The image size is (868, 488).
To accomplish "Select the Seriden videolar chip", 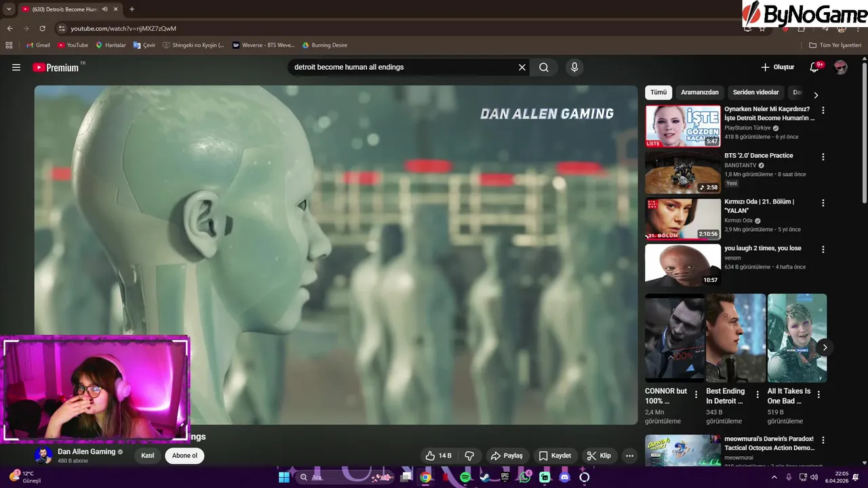I will click(755, 93).
